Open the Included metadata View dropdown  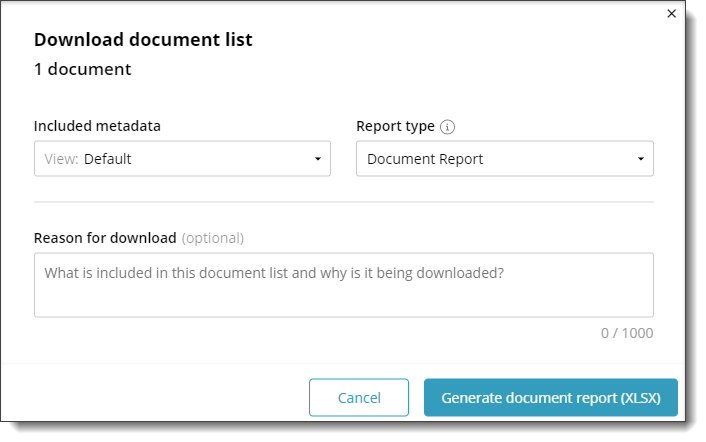pos(182,158)
